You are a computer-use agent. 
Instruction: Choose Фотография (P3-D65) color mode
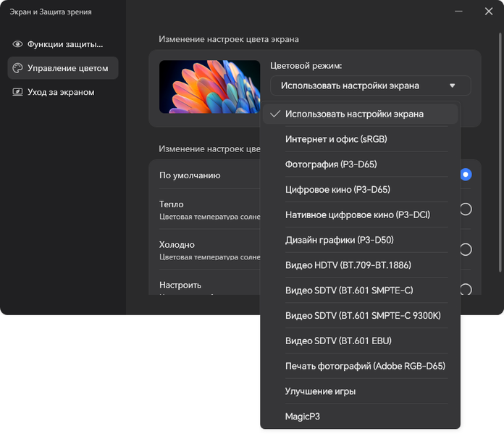click(x=331, y=164)
